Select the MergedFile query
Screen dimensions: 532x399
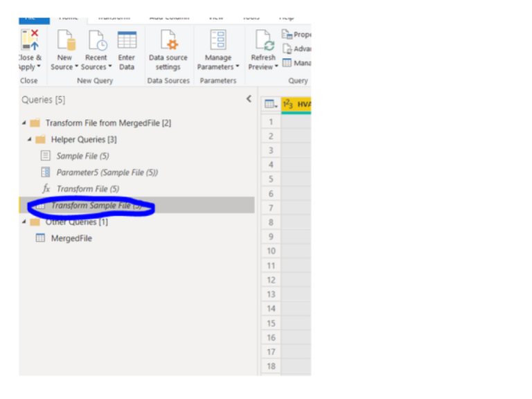pos(71,238)
